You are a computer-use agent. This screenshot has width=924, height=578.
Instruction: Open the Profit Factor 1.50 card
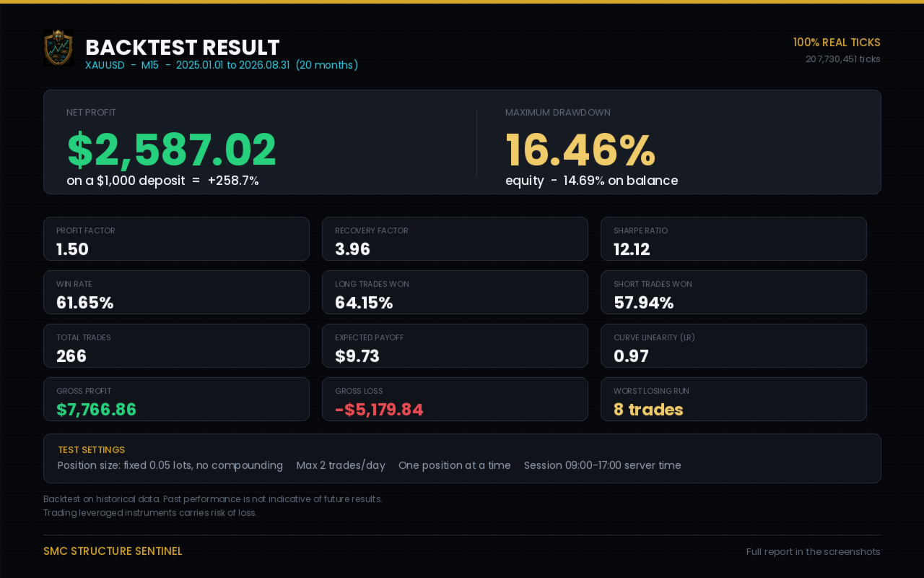[x=176, y=239]
